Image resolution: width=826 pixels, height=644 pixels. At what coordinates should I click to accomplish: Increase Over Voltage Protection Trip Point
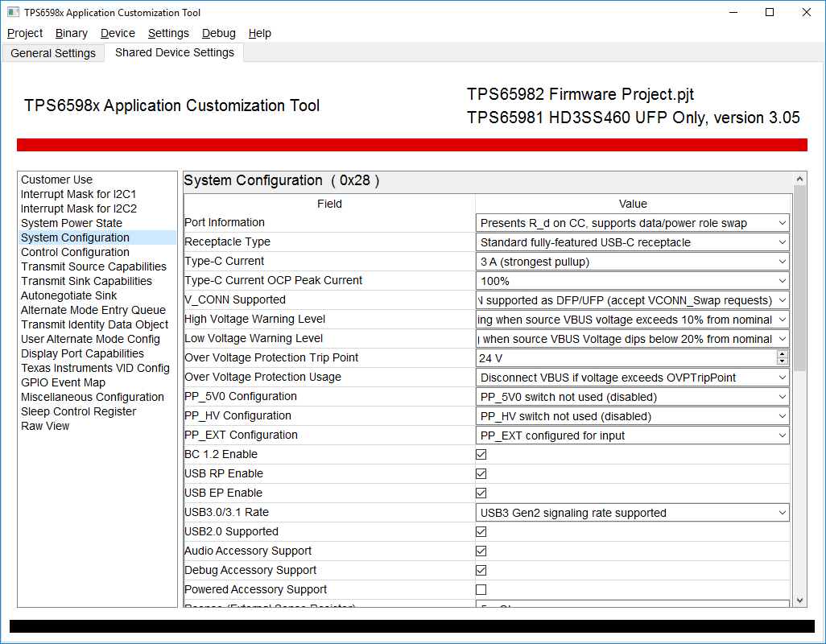click(x=783, y=354)
